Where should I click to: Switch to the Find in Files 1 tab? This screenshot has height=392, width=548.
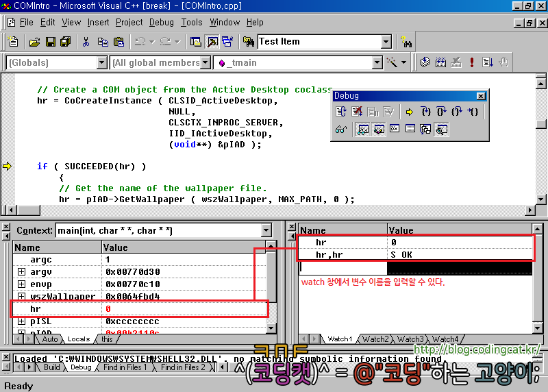125,367
